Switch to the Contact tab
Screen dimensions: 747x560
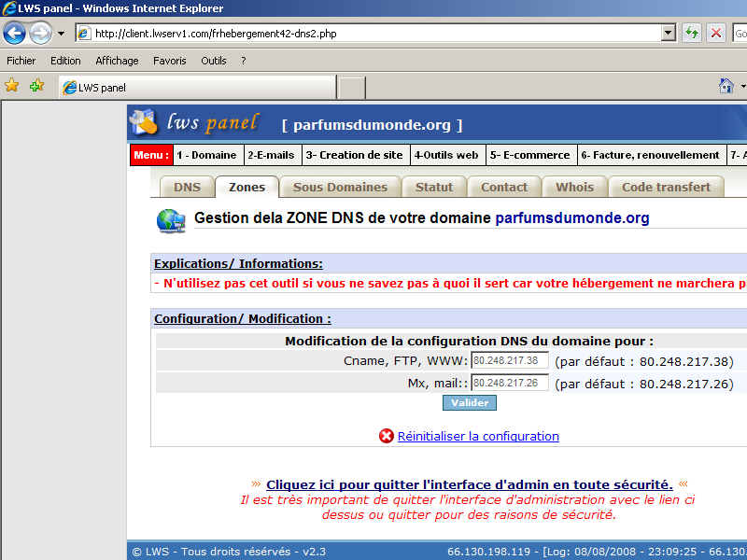tap(504, 188)
